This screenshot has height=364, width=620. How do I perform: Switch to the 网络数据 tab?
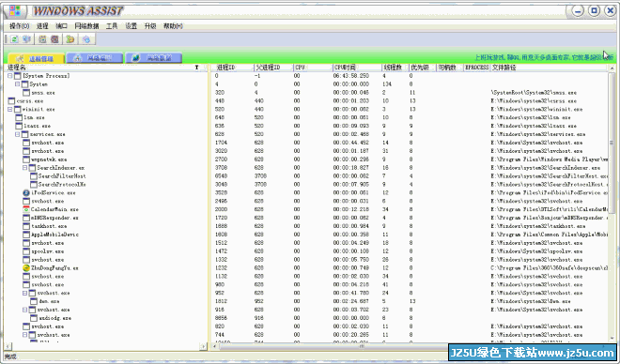[x=154, y=58]
